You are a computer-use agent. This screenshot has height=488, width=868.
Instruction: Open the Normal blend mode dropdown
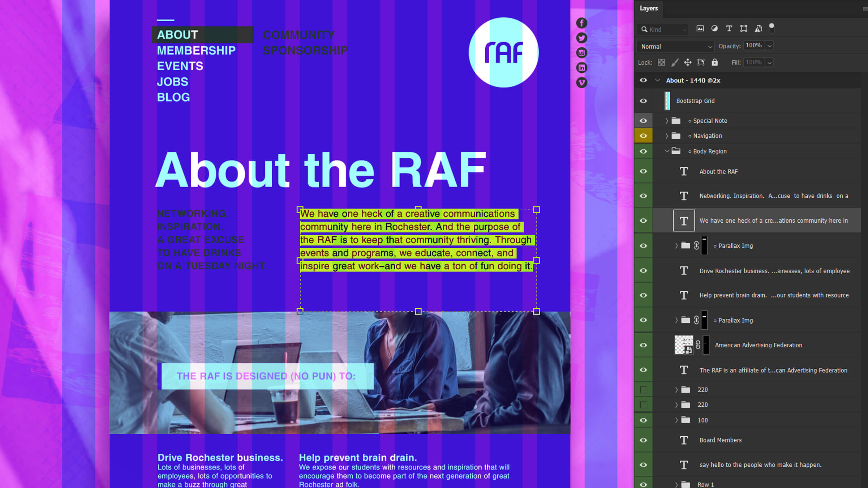pyautogui.click(x=675, y=46)
